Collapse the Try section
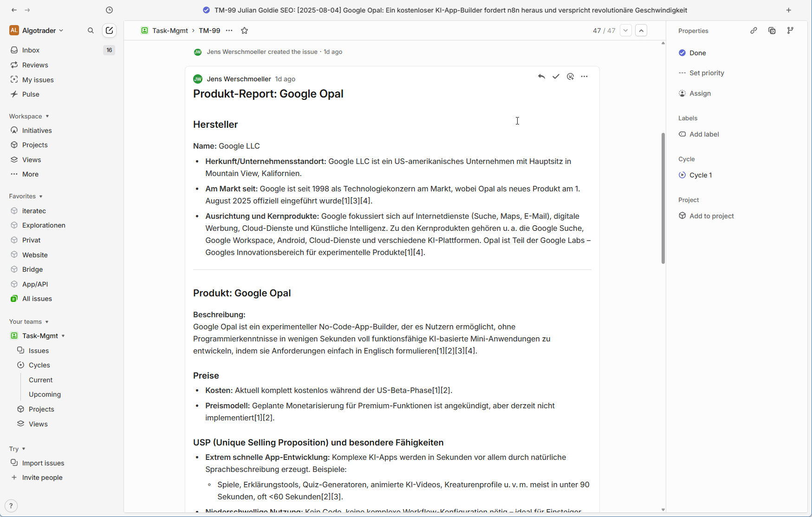The height and width of the screenshot is (517, 812). 17,449
